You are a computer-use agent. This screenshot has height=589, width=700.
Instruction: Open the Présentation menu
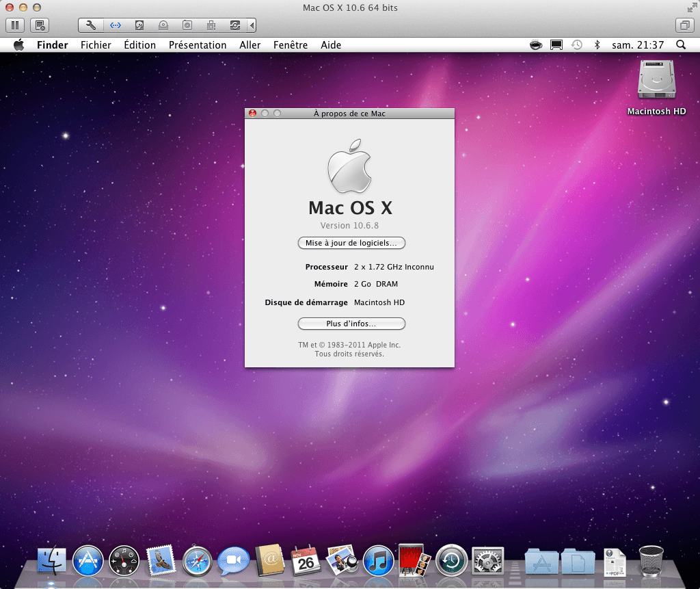tap(198, 45)
